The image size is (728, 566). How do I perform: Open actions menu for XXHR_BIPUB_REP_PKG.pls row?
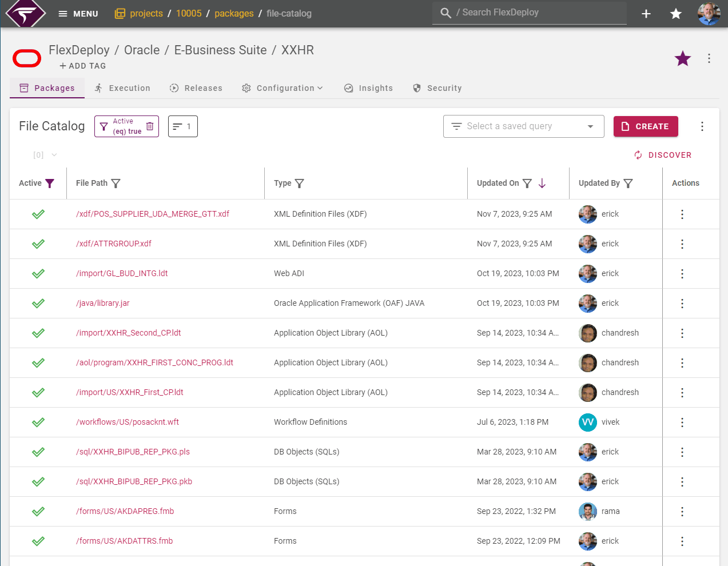(682, 452)
